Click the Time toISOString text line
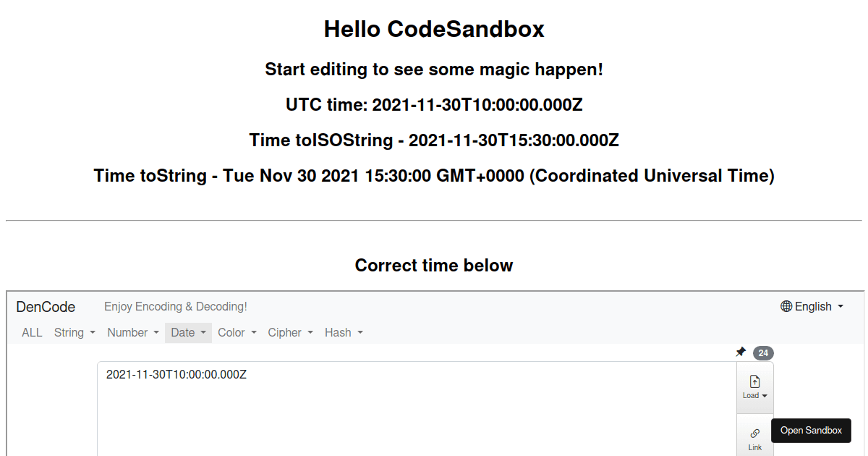Image resolution: width=868 pixels, height=456 pixels. [434, 140]
